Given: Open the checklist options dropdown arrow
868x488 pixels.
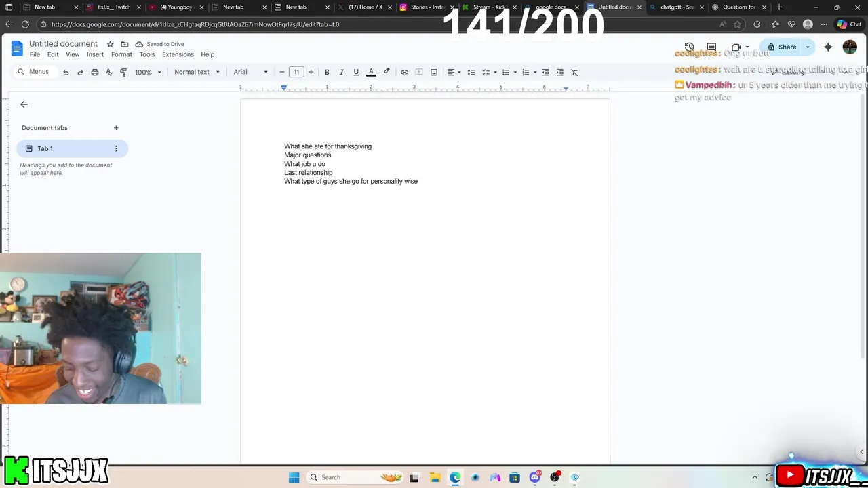Looking at the screenshot, I should [496, 72].
